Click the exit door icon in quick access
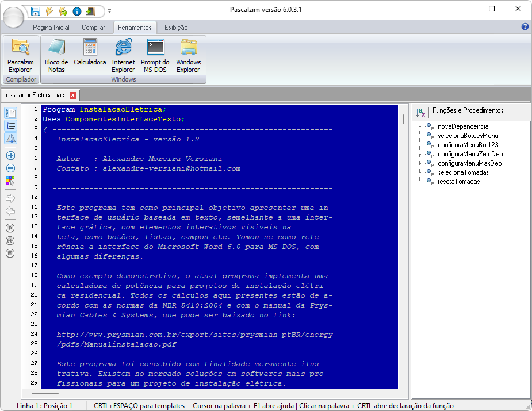The height and width of the screenshot is (411, 532). coord(90,11)
